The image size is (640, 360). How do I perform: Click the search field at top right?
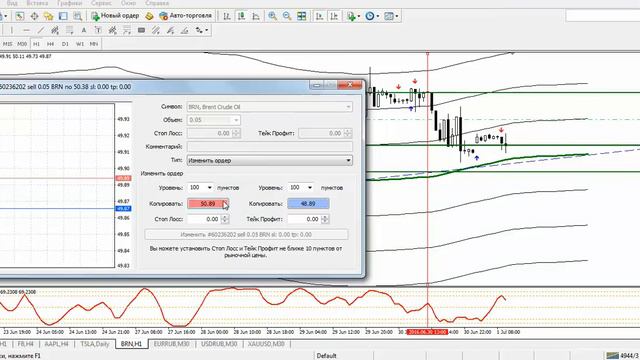[x=603, y=16]
